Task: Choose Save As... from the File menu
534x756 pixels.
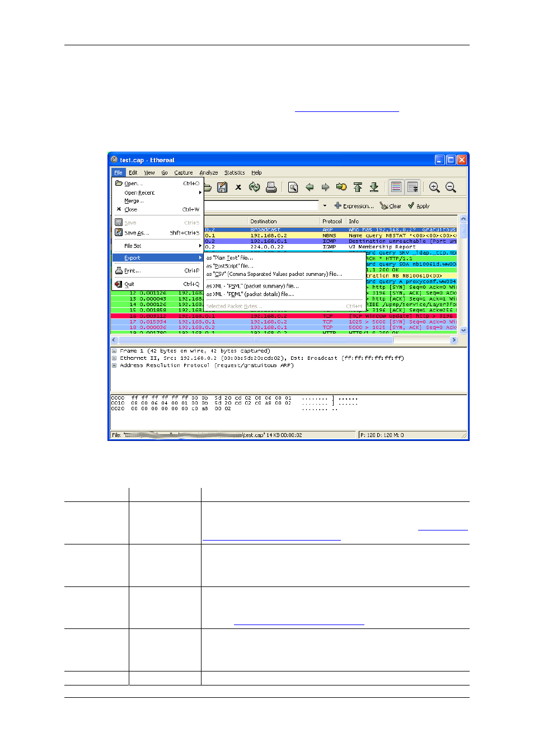Action: click(158, 233)
